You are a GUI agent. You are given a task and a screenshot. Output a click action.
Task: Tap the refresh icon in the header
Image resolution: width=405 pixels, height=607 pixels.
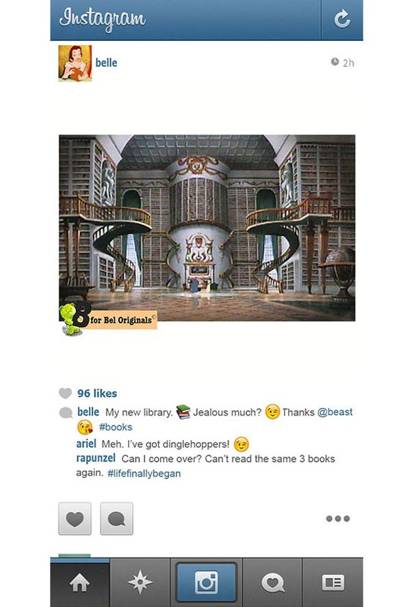[342, 19]
